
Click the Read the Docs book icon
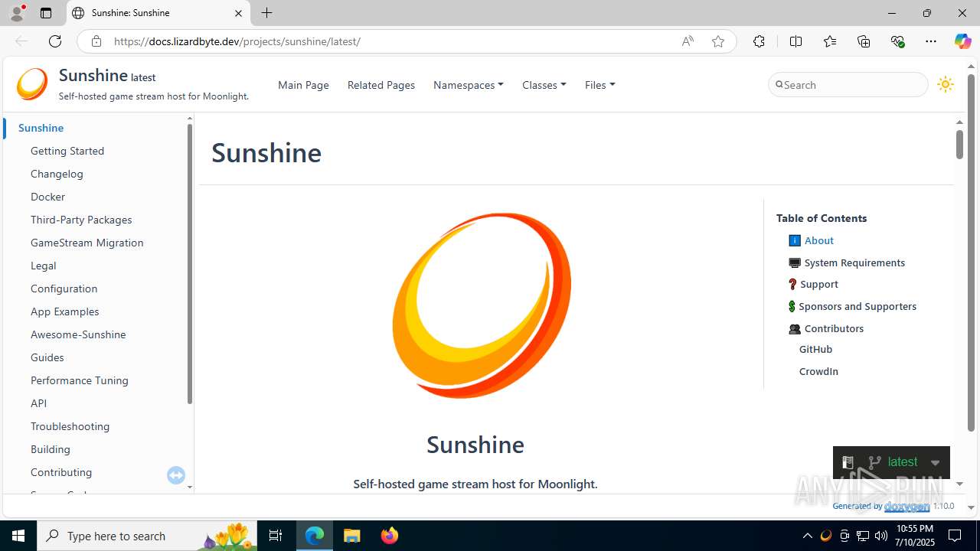[x=848, y=462]
